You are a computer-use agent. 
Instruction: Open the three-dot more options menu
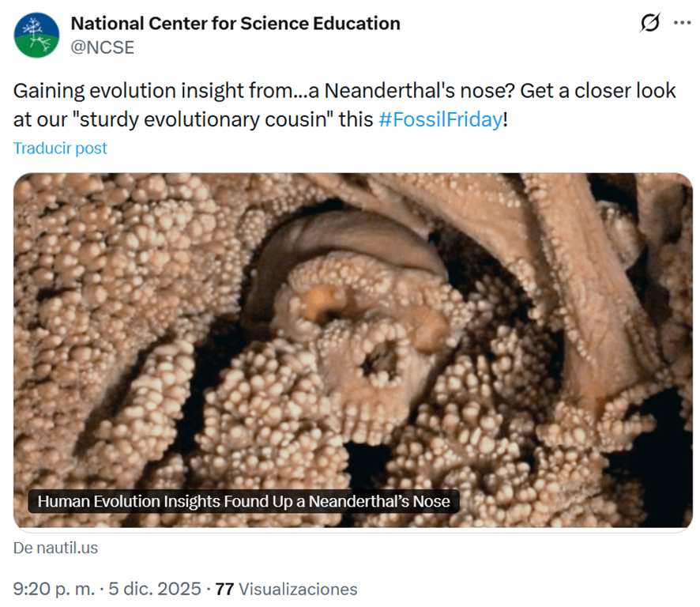pos(681,24)
